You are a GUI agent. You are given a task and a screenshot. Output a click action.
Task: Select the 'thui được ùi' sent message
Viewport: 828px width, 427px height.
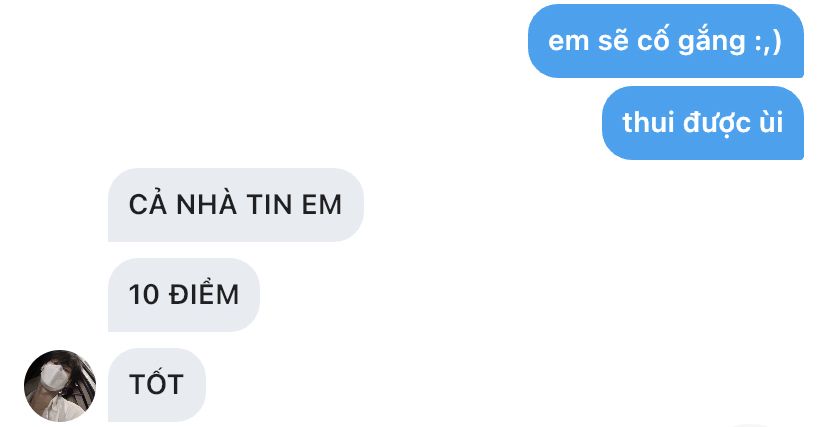pos(703,123)
